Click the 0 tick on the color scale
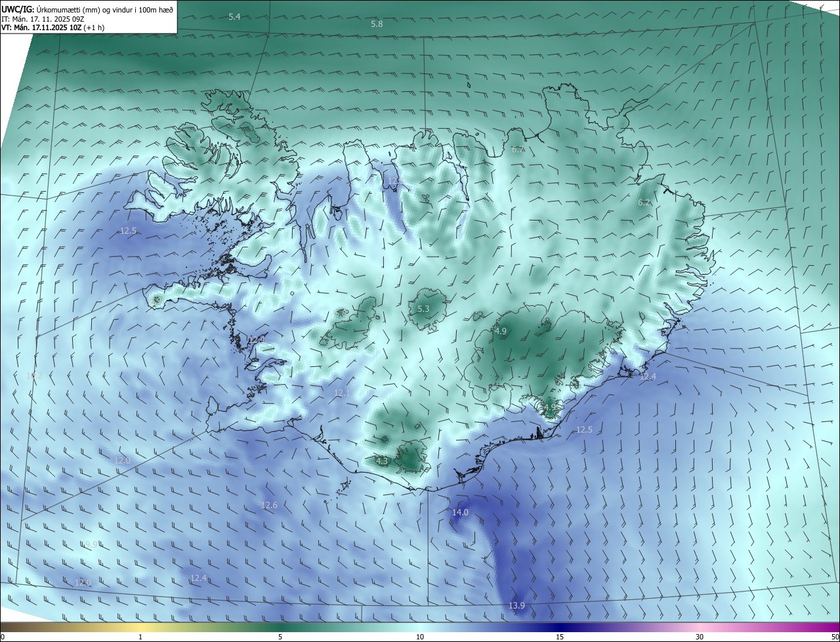This screenshot has width=840, height=642. point(3,637)
